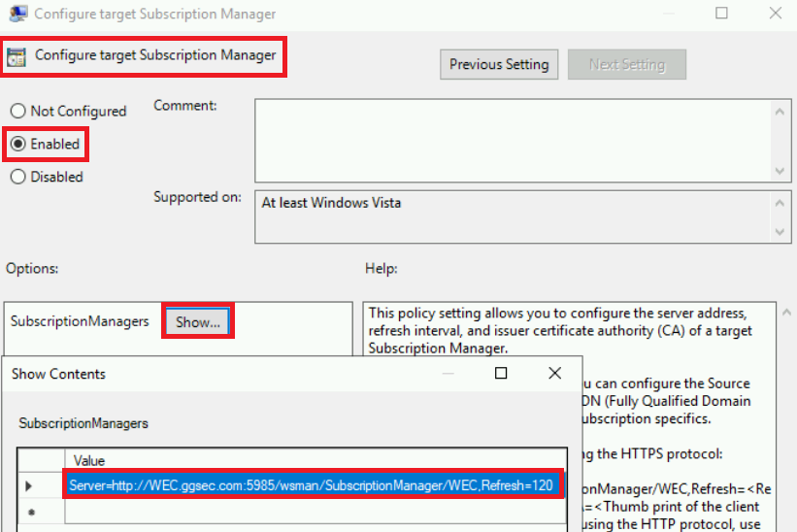Maximize the Show Contents dialog

coord(501,373)
